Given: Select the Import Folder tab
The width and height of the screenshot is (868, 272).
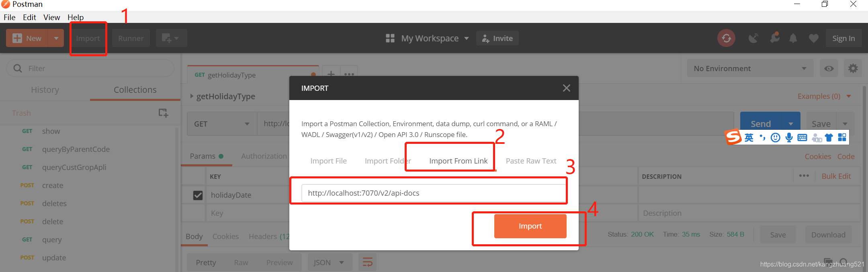Looking at the screenshot, I should (388, 161).
